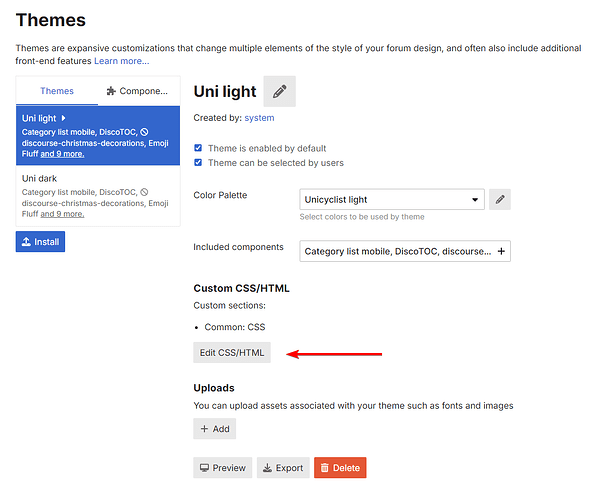The image size is (590, 500).
Task: Edit the Uni light theme name pencil
Action: (279, 91)
